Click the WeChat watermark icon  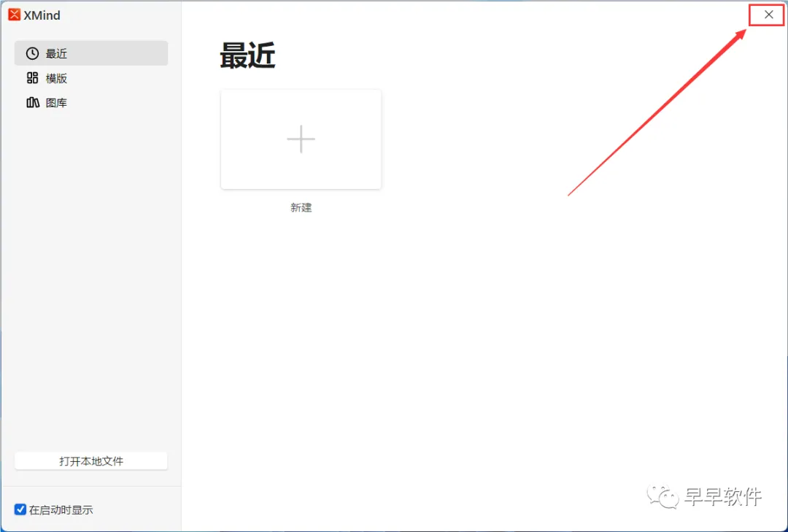[663, 497]
